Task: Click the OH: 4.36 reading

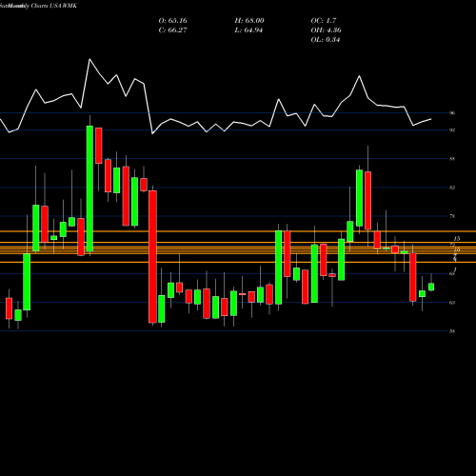Action: (x=326, y=30)
